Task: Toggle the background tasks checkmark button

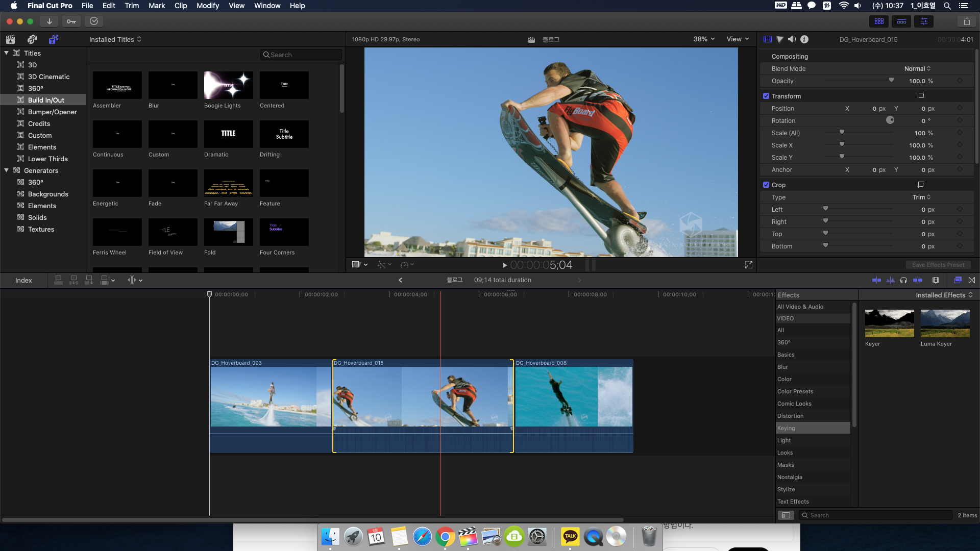Action: (x=94, y=21)
